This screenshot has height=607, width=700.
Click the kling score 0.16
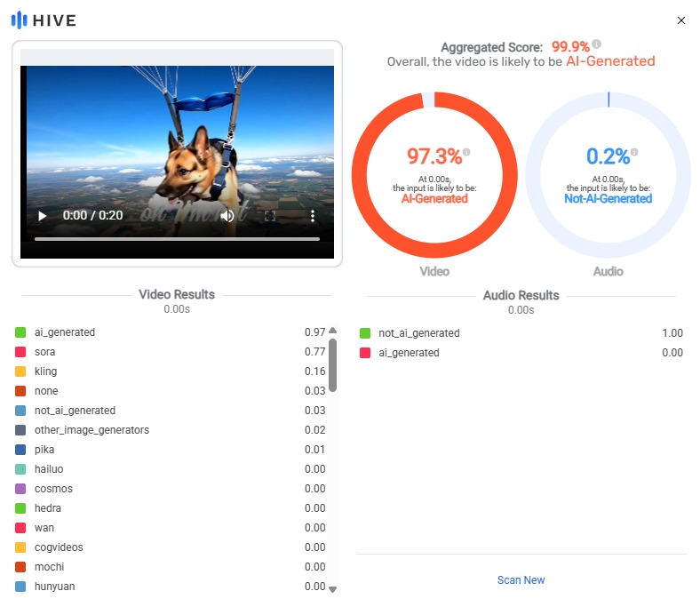[x=314, y=371]
